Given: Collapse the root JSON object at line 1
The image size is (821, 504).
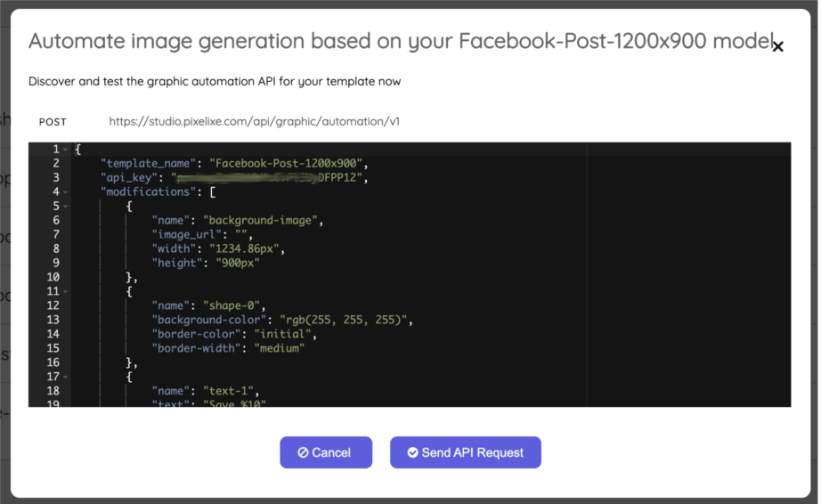Looking at the screenshot, I should [67, 150].
